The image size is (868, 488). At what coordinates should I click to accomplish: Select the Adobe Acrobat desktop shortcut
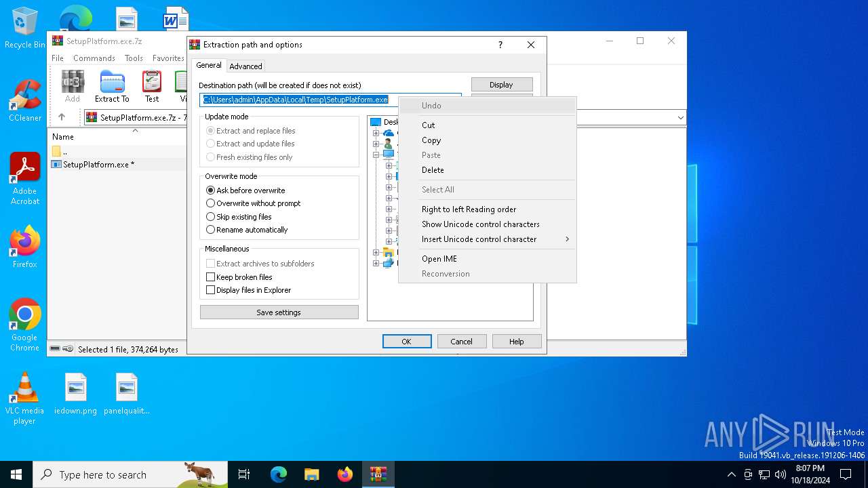pyautogui.click(x=25, y=179)
